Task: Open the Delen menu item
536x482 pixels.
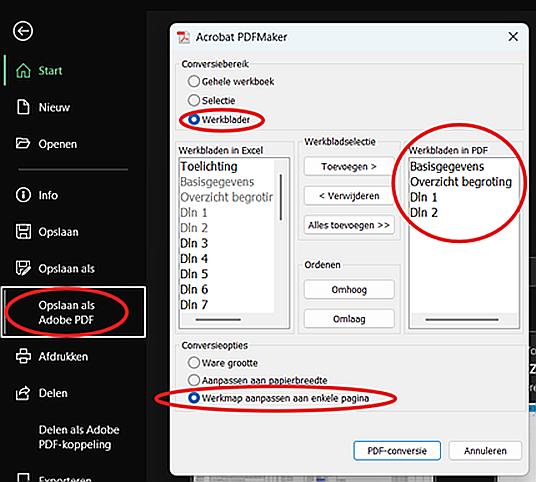Action: pyautogui.click(x=53, y=393)
